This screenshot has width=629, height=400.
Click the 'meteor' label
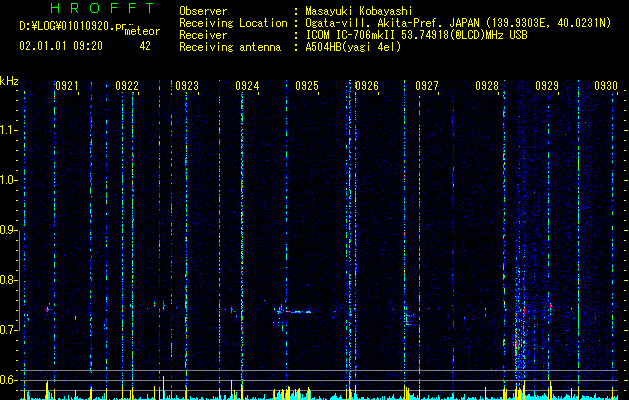click(x=142, y=31)
